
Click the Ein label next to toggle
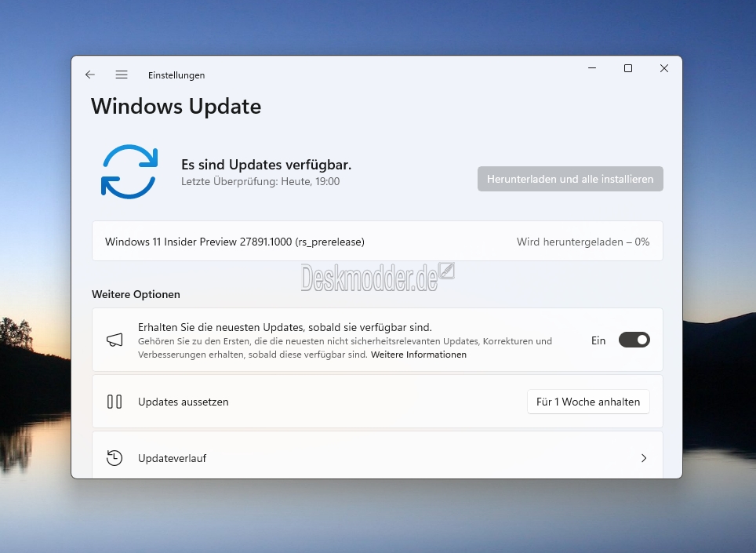pyautogui.click(x=598, y=340)
